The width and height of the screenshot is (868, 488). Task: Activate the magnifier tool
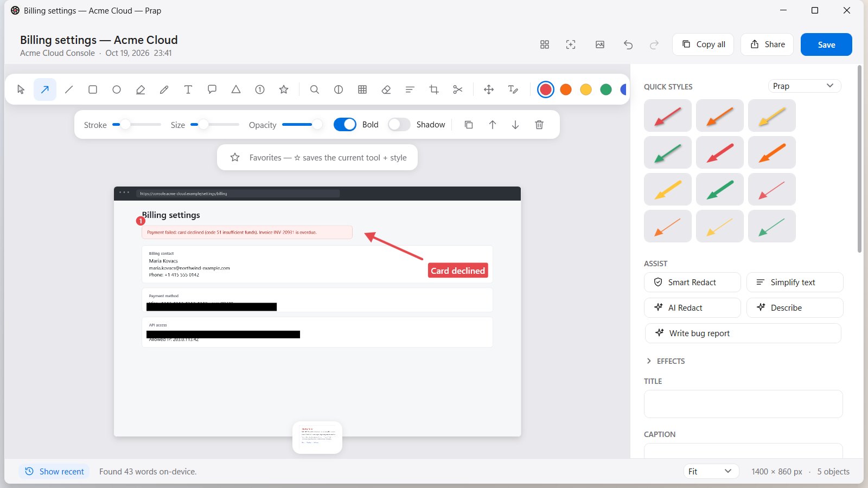click(315, 89)
